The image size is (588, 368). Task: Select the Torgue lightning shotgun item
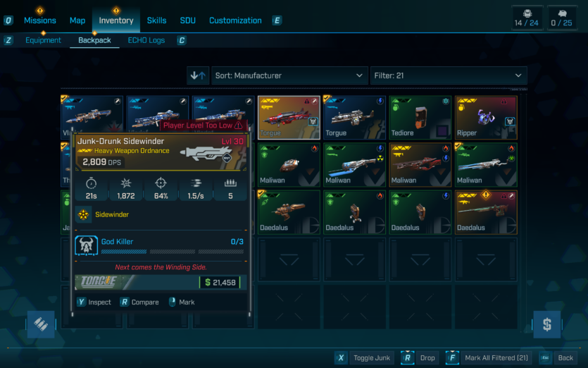pyautogui.click(x=354, y=118)
